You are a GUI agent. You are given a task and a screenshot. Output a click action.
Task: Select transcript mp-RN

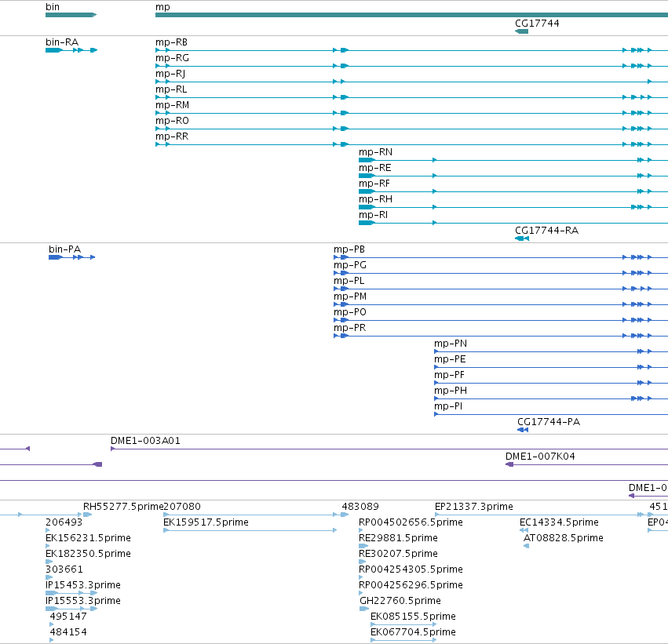click(x=375, y=152)
